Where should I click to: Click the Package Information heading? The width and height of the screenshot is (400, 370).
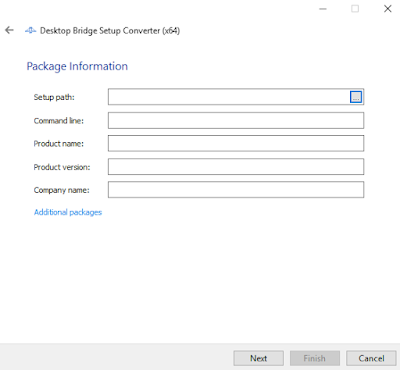click(x=77, y=66)
